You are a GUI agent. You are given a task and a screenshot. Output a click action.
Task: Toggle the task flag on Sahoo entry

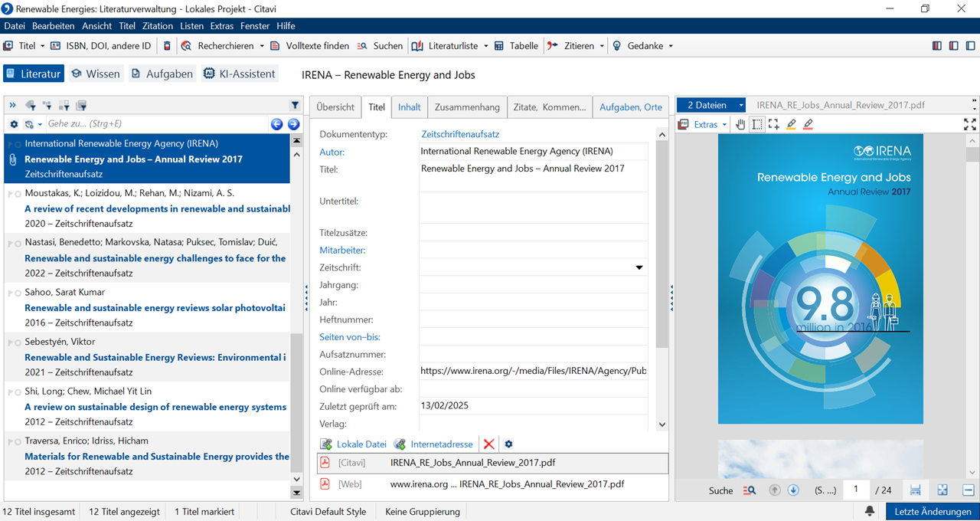10,293
